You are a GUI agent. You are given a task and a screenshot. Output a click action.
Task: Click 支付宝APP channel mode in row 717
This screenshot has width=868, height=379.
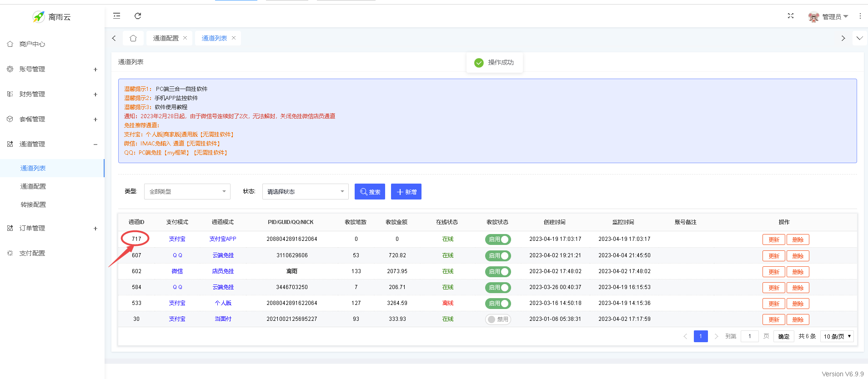click(223, 239)
